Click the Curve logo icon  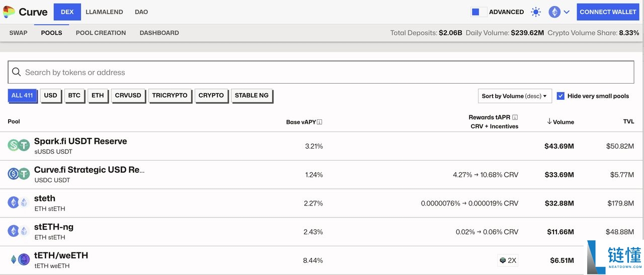coord(9,12)
